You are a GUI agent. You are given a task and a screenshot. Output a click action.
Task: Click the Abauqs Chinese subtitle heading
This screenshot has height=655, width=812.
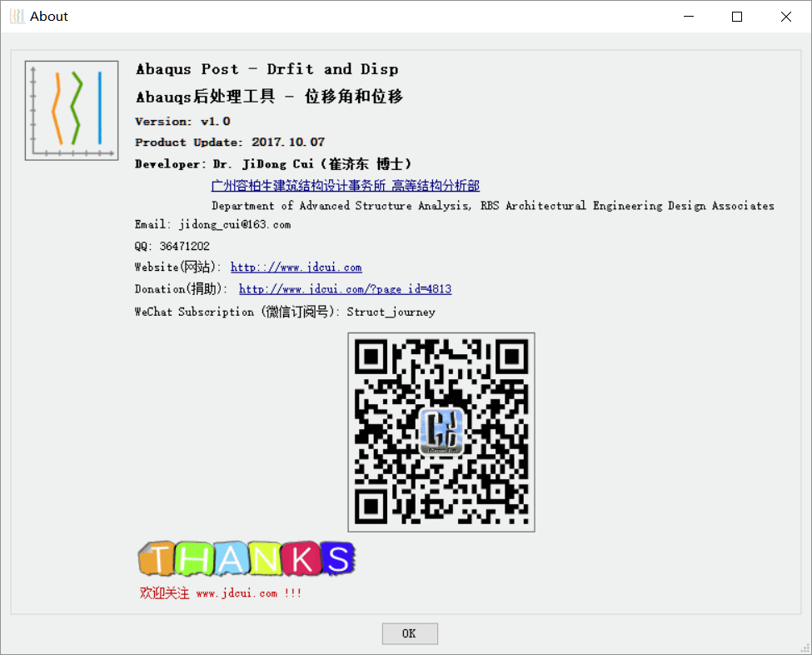tap(269, 97)
